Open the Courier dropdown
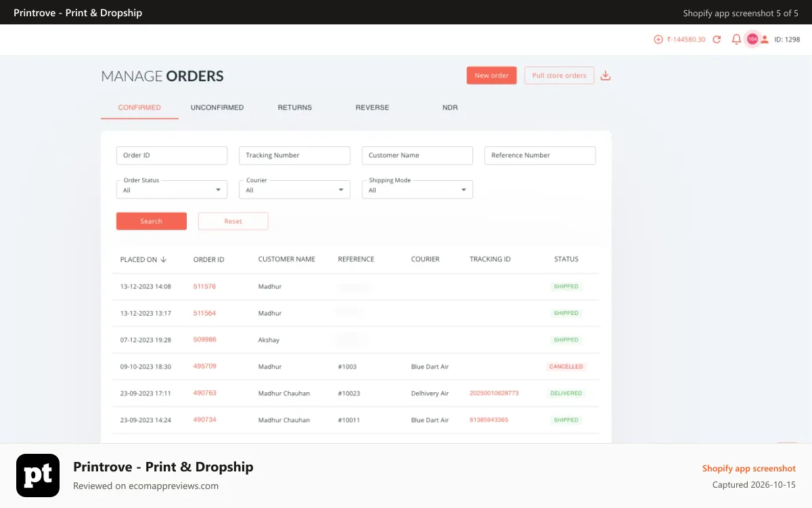 [x=294, y=190]
